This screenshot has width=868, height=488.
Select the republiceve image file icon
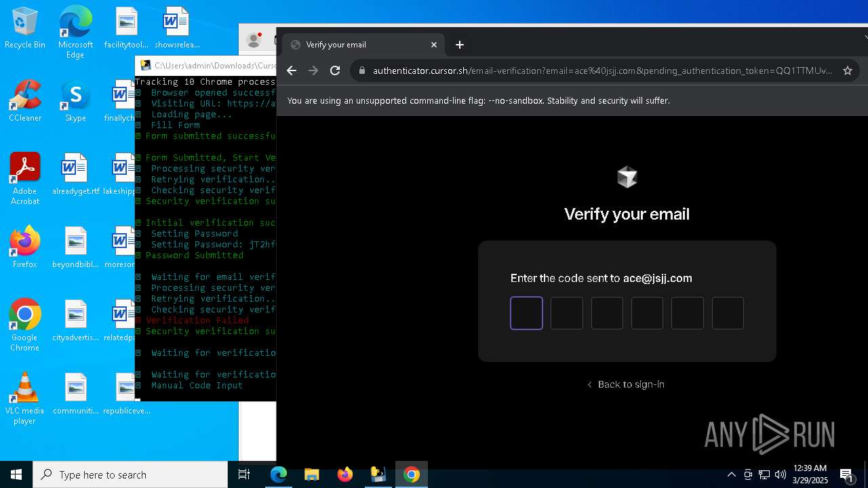click(126, 394)
